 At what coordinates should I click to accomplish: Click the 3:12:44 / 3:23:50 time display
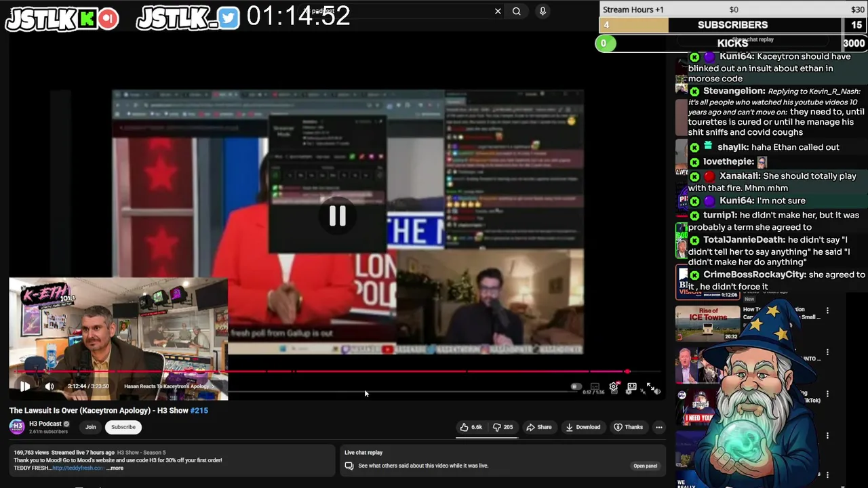pyautogui.click(x=88, y=386)
